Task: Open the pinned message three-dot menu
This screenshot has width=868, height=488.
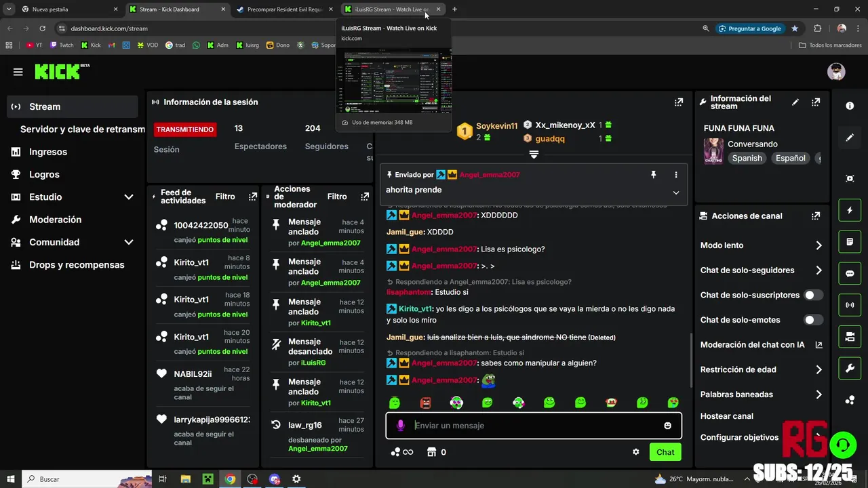Action: pyautogui.click(x=676, y=175)
